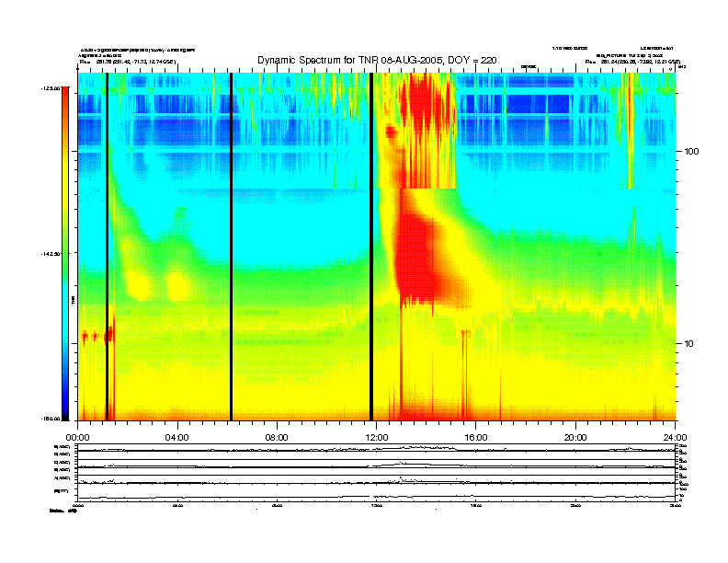Click the 24:00 time axis label

coord(675,438)
